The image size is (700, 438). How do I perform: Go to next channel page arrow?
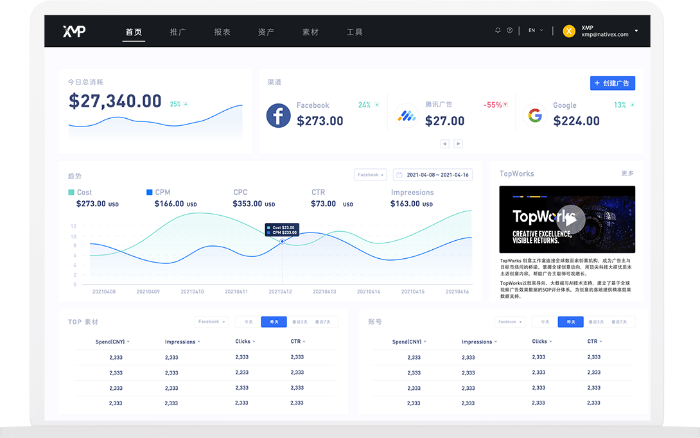coord(458,143)
